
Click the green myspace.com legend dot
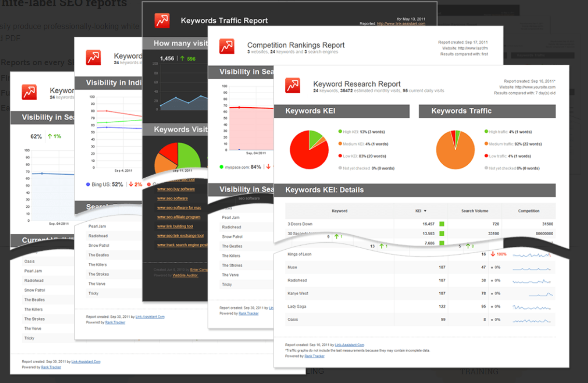point(222,167)
